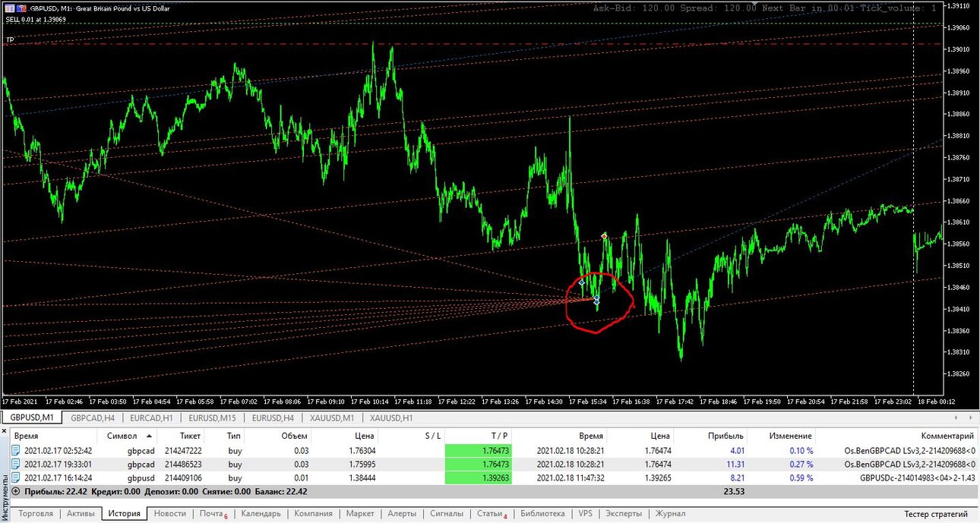This screenshot has height=523, width=980.
Task: Open the Алерты tab
Action: point(401,514)
